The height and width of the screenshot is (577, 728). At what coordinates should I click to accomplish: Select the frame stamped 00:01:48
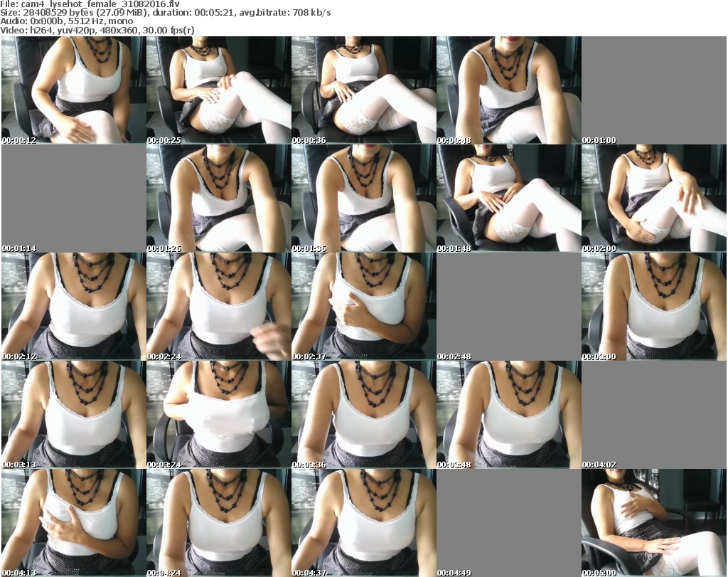(x=509, y=198)
